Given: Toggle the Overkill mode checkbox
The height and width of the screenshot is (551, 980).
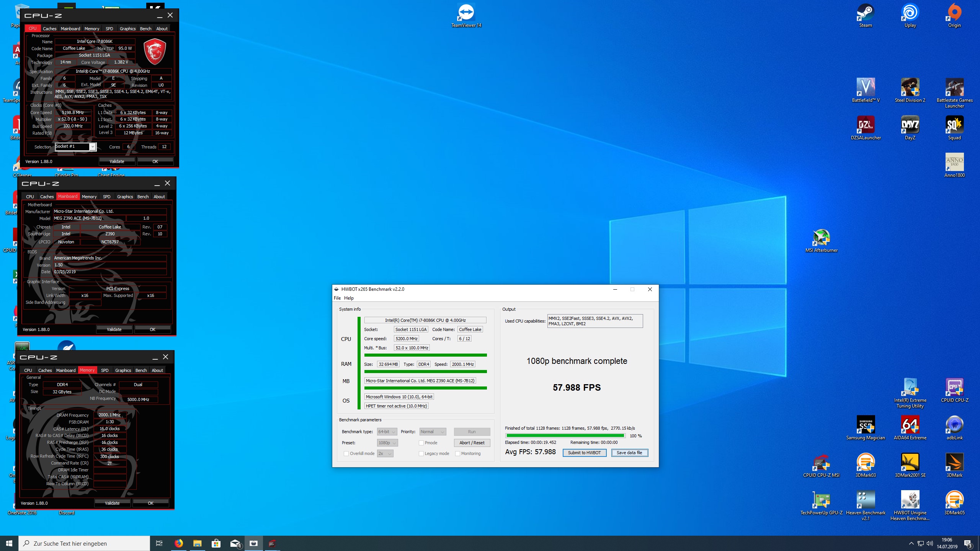Looking at the screenshot, I should click(x=346, y=453).
